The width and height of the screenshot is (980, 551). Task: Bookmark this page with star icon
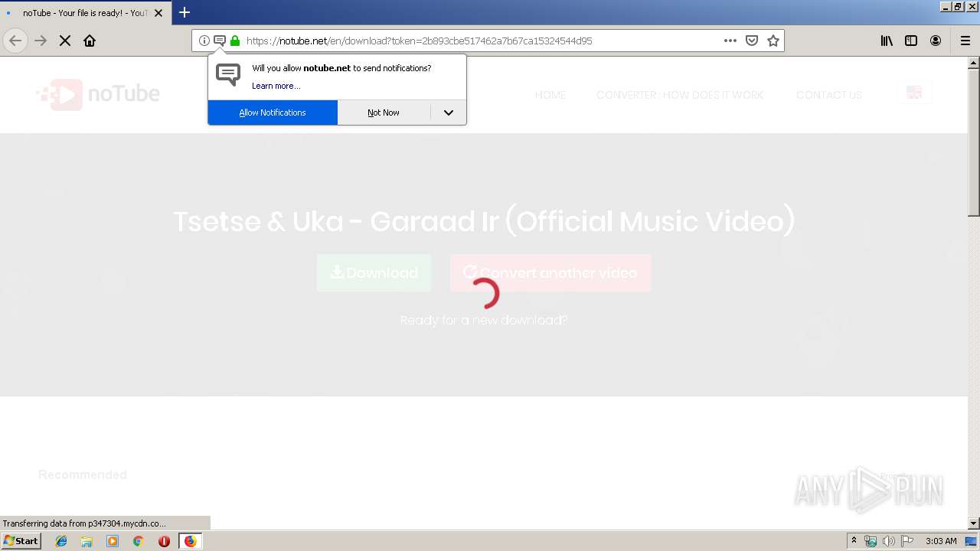click(x=773, y=41)
